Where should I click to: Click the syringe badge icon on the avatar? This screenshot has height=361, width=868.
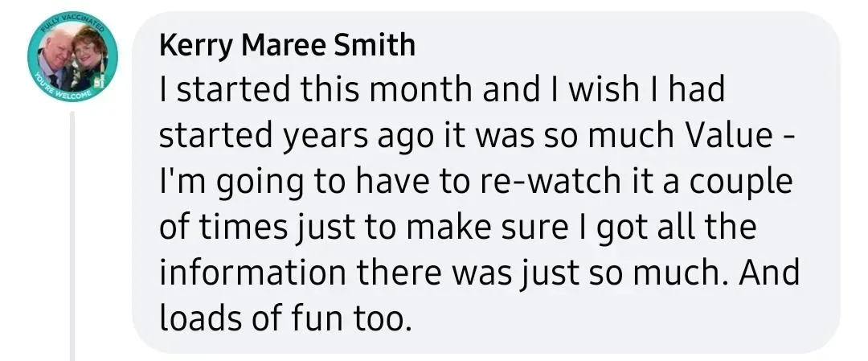pos(100,72)
